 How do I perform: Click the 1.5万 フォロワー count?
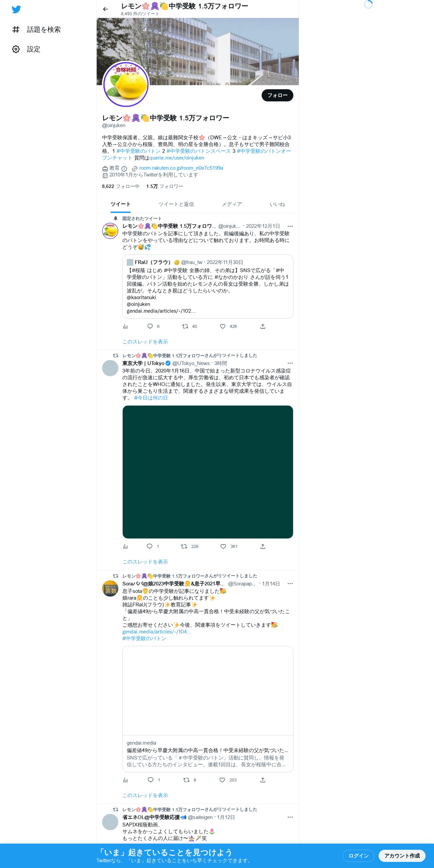point(165,187)
